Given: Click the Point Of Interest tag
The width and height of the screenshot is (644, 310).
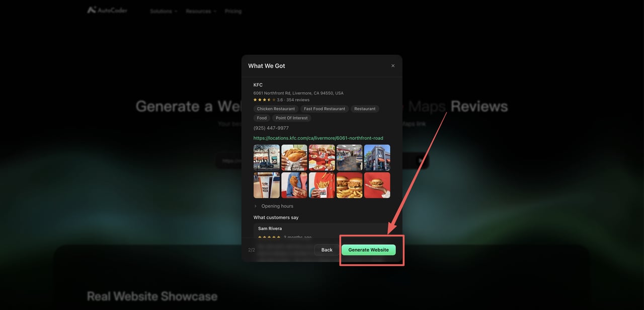Looking at the screenshot, I should [292, 118].
